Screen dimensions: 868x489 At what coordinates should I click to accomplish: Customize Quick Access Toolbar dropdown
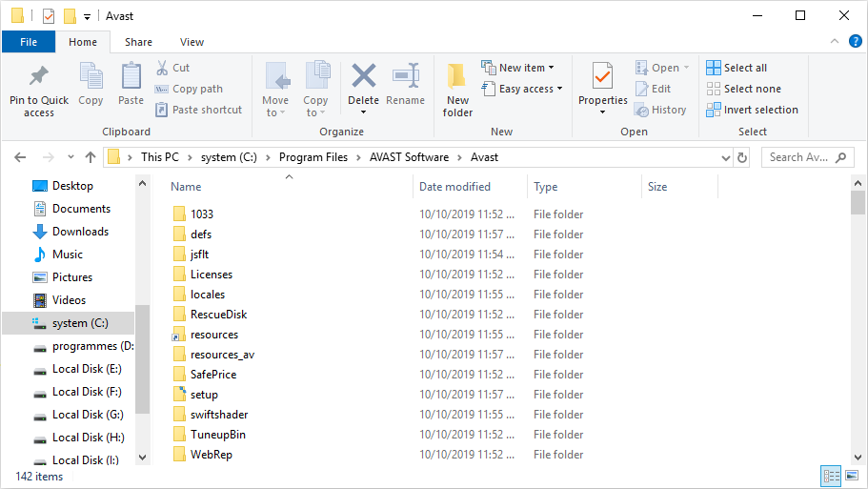(87, 17)
